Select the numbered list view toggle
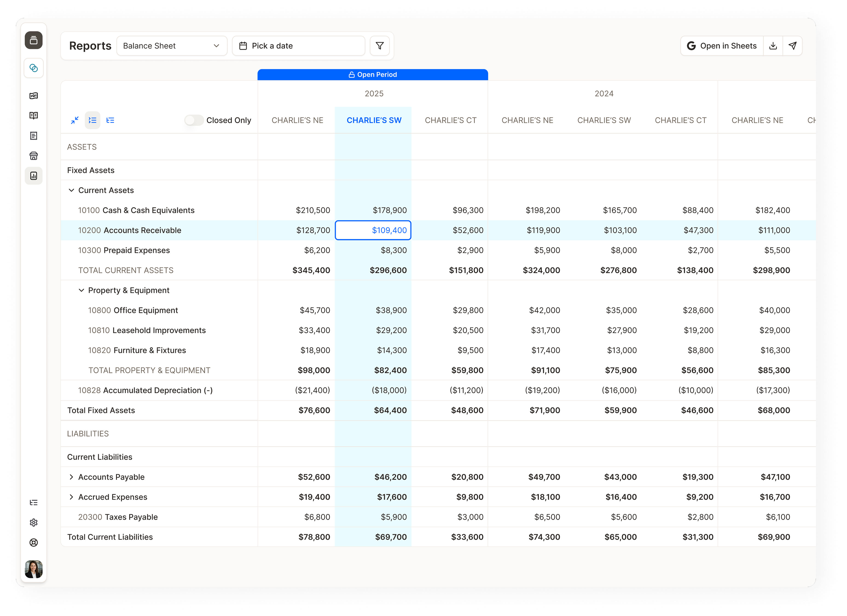This screenshot has height=616, width=847. coord(92,120)
